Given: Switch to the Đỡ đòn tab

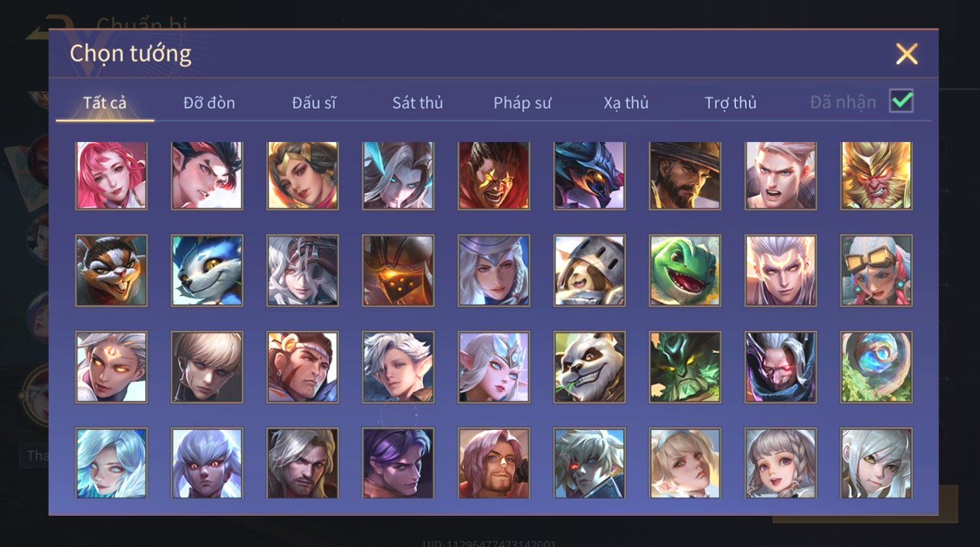Looking at the screenshot, I should pyautogui.click(x=209, y=103).
